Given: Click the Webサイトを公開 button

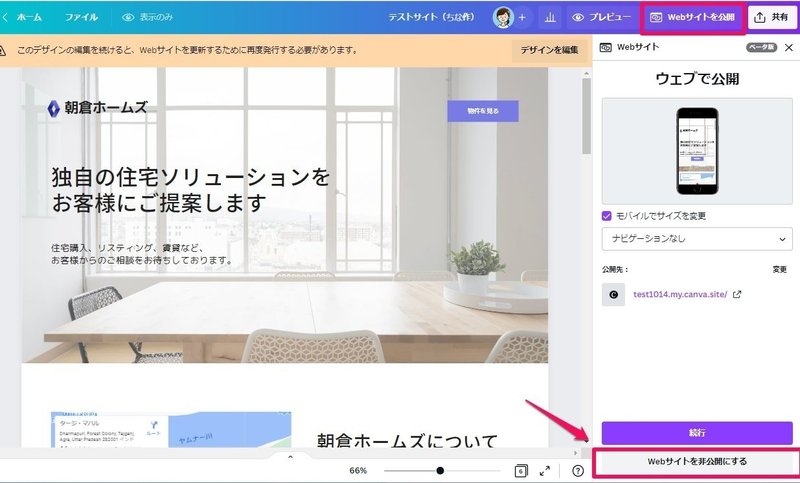Looking at the screenshot, I should coord(693,17).
